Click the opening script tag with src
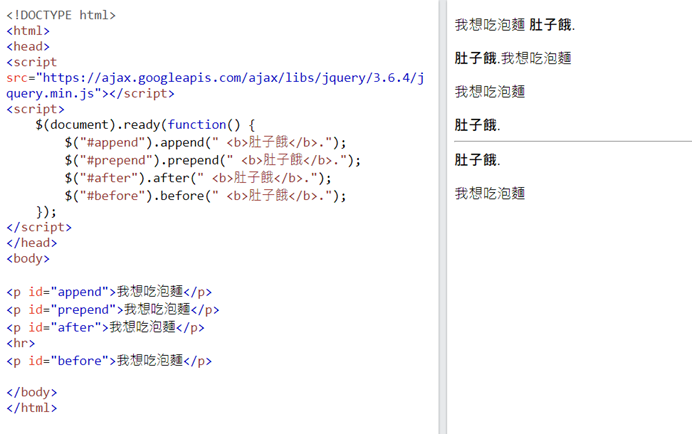The image size is (692, 434). pyautogui.click(x=32, y=62)
